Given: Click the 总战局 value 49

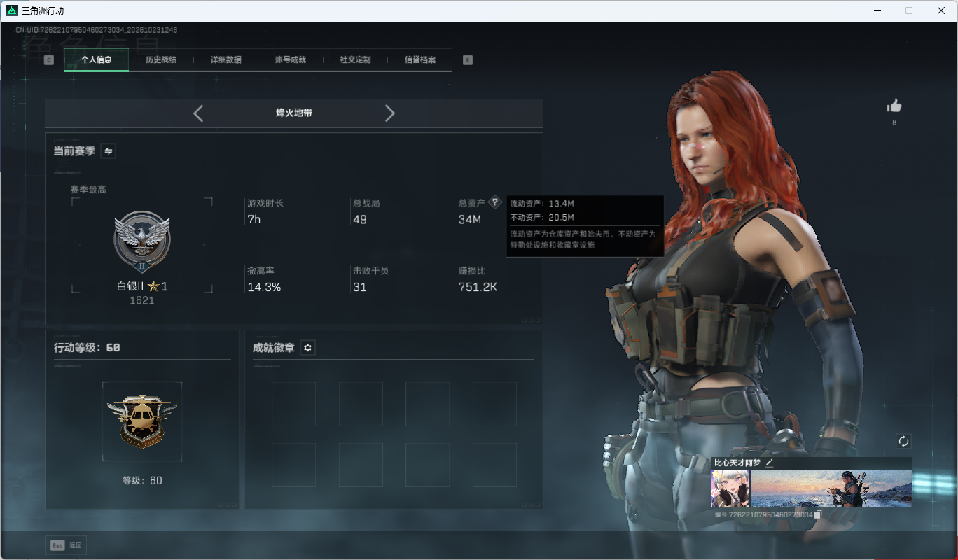Looking at the screenshot, I should [360, 220].
